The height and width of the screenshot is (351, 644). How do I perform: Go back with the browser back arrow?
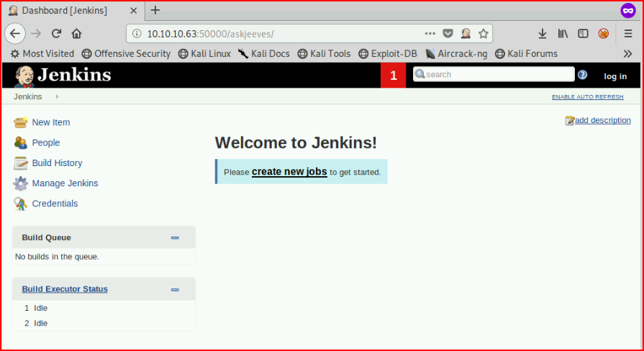pos(15,34)
